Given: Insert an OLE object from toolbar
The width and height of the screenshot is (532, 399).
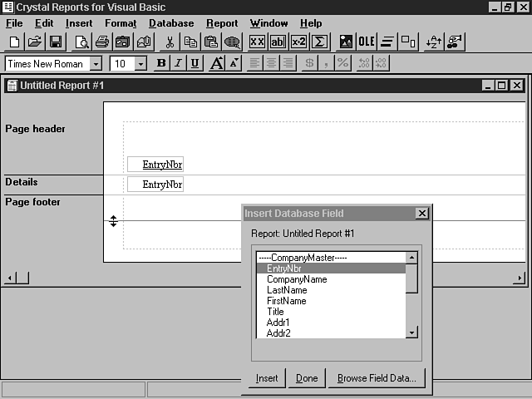Looking at the screenshot, I should click(x=367, y=42).
